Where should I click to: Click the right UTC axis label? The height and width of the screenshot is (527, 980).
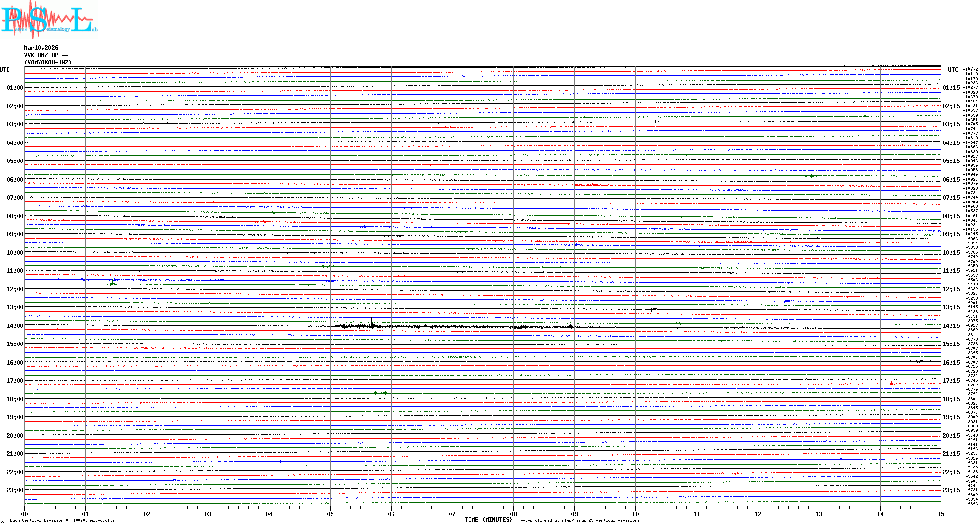953,70
